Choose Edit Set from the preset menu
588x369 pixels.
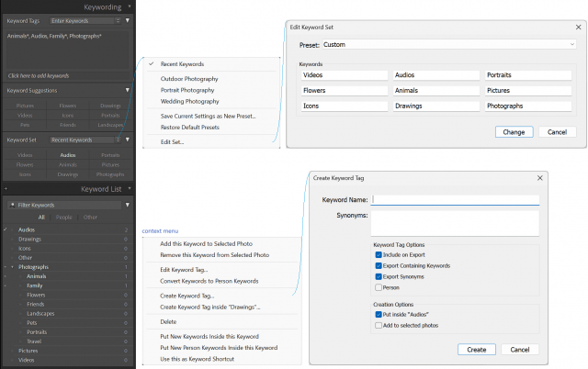point(173,141)
